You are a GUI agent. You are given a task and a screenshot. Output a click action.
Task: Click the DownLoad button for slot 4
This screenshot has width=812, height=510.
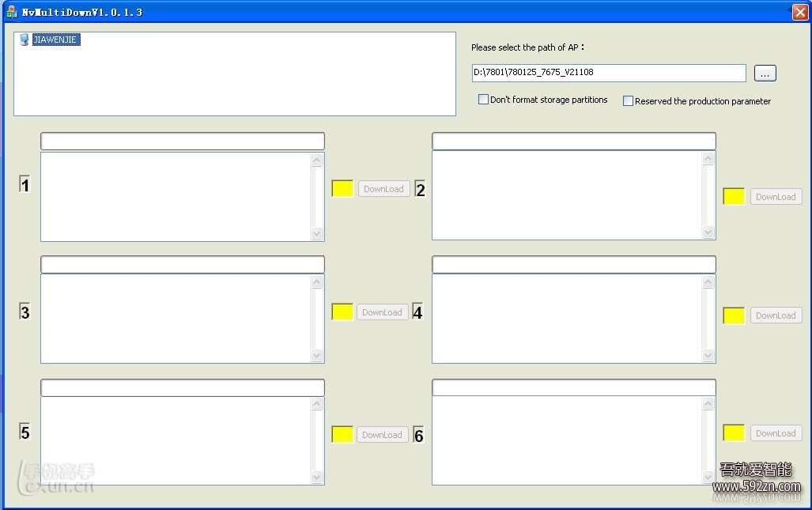tap(775, 315)
